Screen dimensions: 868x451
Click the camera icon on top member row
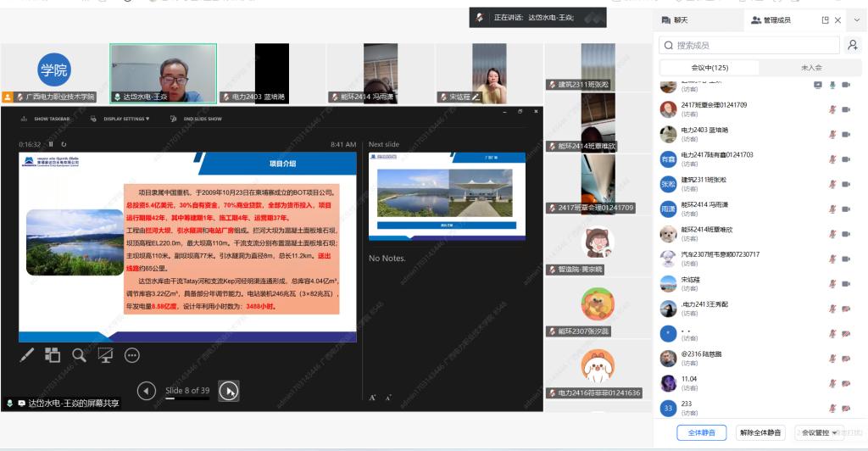(846, 85)
